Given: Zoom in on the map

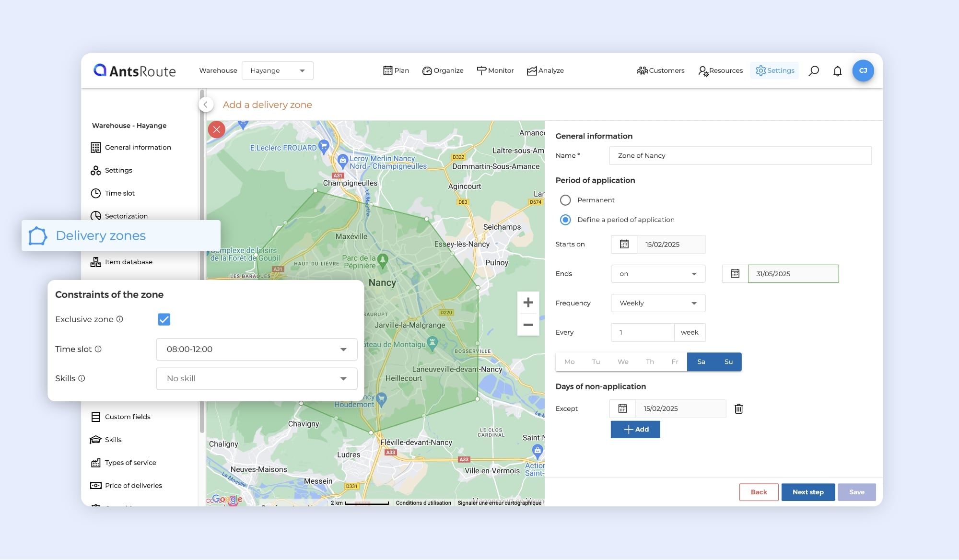Looking at the screenshot, I should [x=528, y=303].
